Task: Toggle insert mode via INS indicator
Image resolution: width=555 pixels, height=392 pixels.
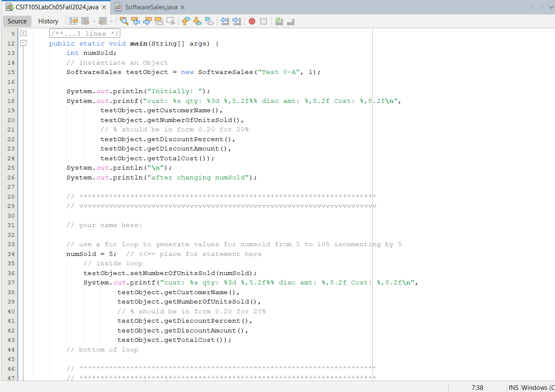Action: click(513, 387)
